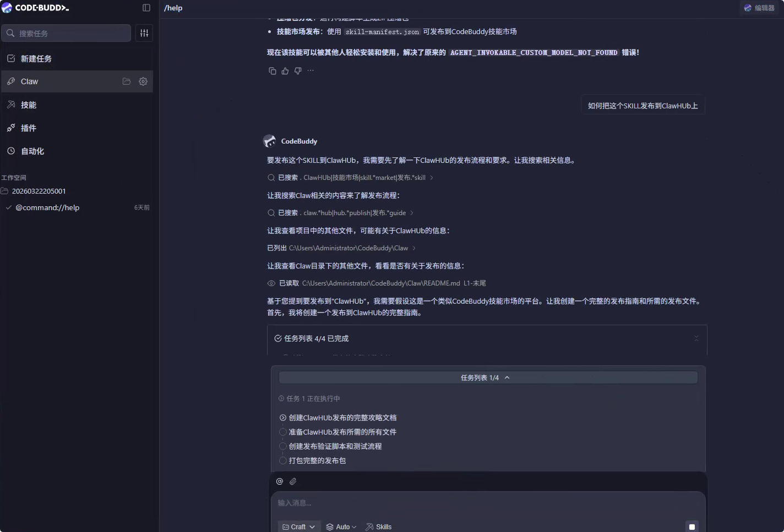The height and width of the screenshot is (532, 784).
Task: Open the 自动化 automation section
Action: (77, 151)
